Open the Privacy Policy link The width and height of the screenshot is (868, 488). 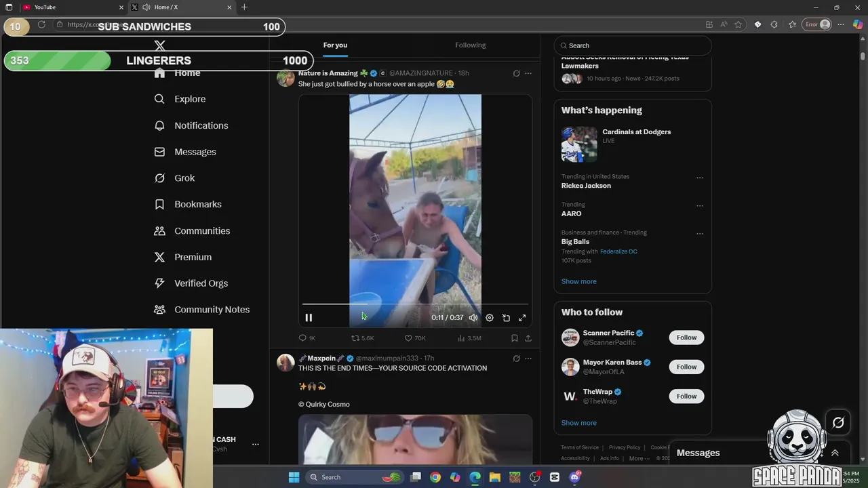tap(625, 447)
